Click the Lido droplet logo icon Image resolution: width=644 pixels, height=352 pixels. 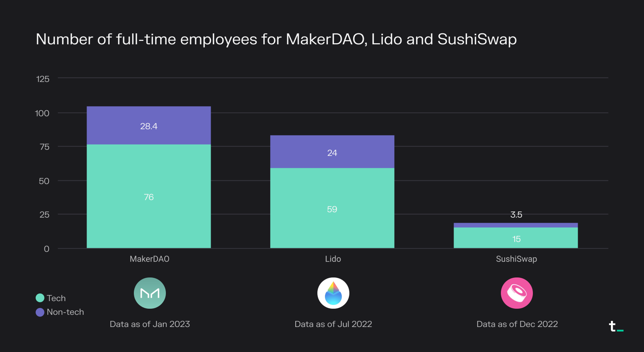333,293
